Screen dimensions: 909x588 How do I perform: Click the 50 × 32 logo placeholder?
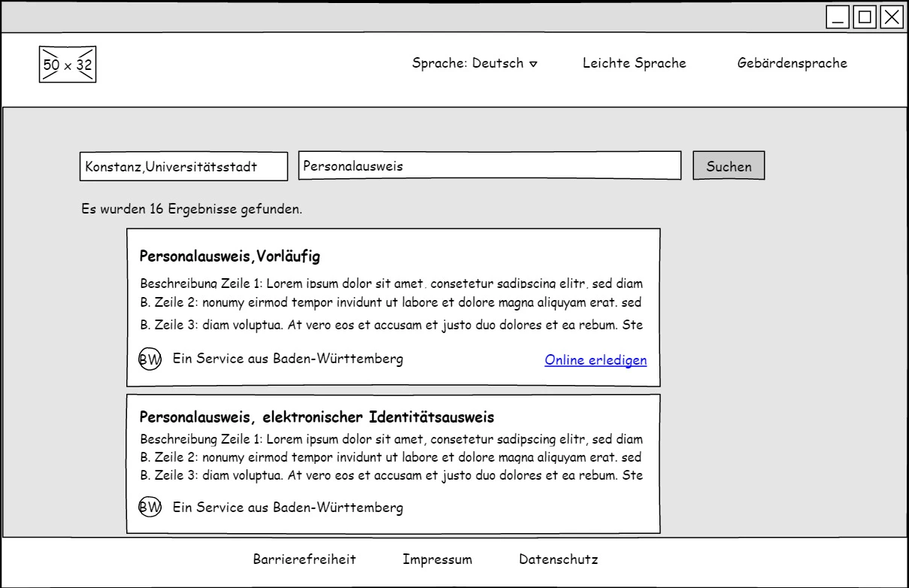click(x=68, y=64)
